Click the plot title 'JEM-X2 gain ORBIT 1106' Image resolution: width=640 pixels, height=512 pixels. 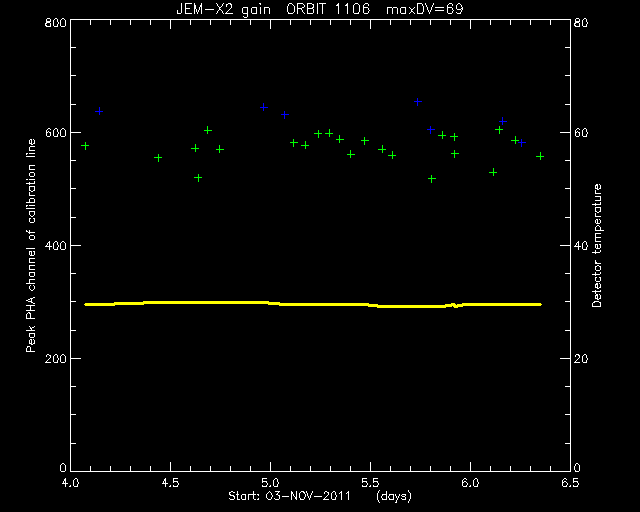pos(273,9)
